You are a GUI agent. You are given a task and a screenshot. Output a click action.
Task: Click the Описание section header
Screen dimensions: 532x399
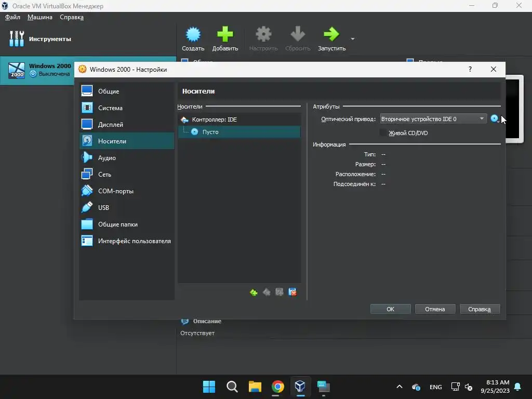click(207, 321)
